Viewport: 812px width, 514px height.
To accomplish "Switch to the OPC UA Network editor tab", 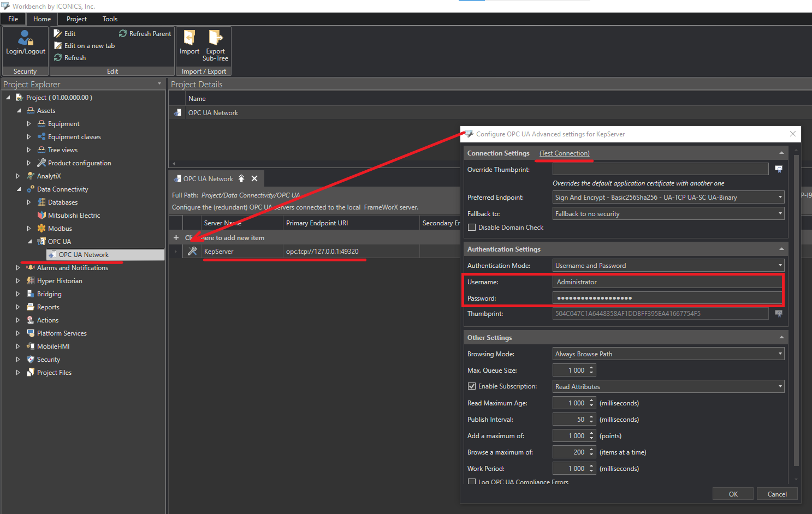I will pyautogui.click(x=208, y=179).
